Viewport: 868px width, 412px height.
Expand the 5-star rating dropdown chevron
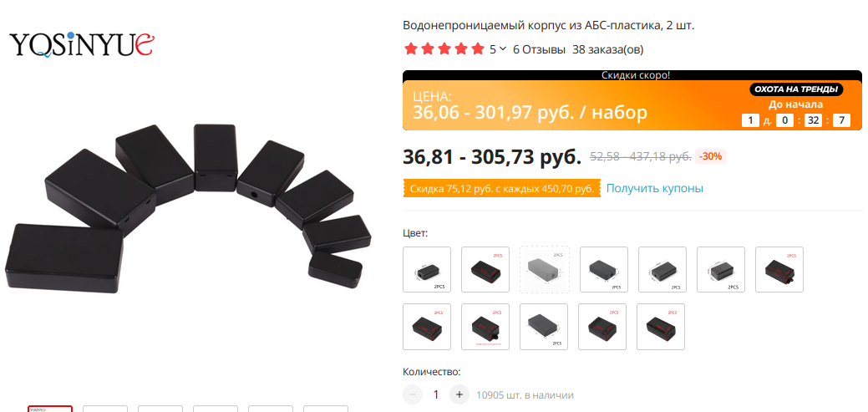coord(503,49)
